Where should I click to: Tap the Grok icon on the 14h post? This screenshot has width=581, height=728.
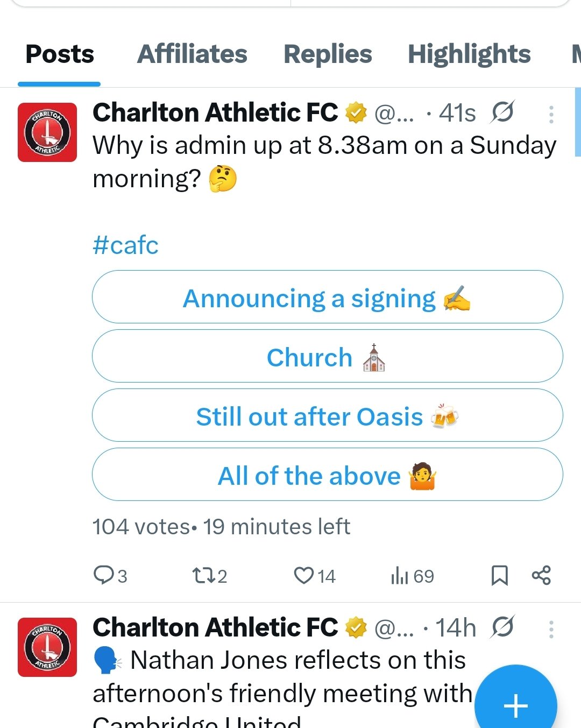point(502,627)
